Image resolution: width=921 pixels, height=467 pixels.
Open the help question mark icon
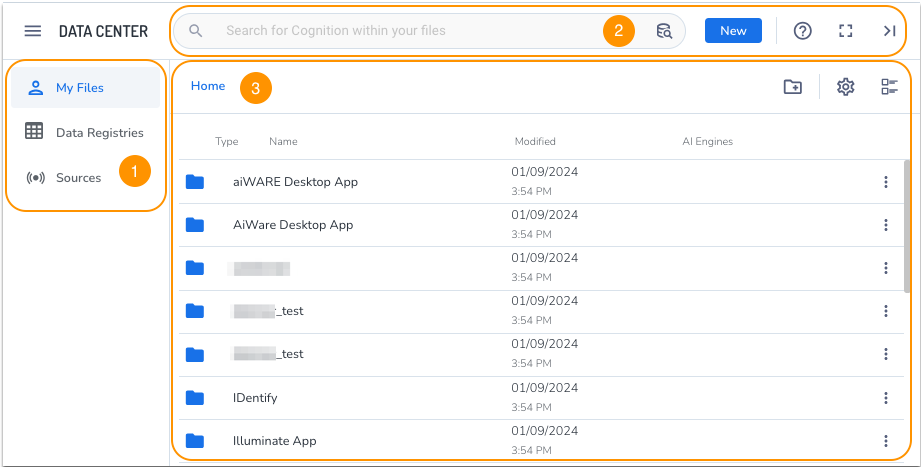(x=802, y=31)
